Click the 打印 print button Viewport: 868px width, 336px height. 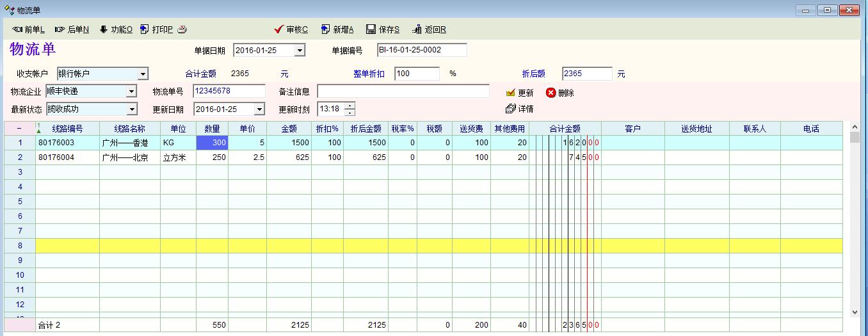(156, 29)
